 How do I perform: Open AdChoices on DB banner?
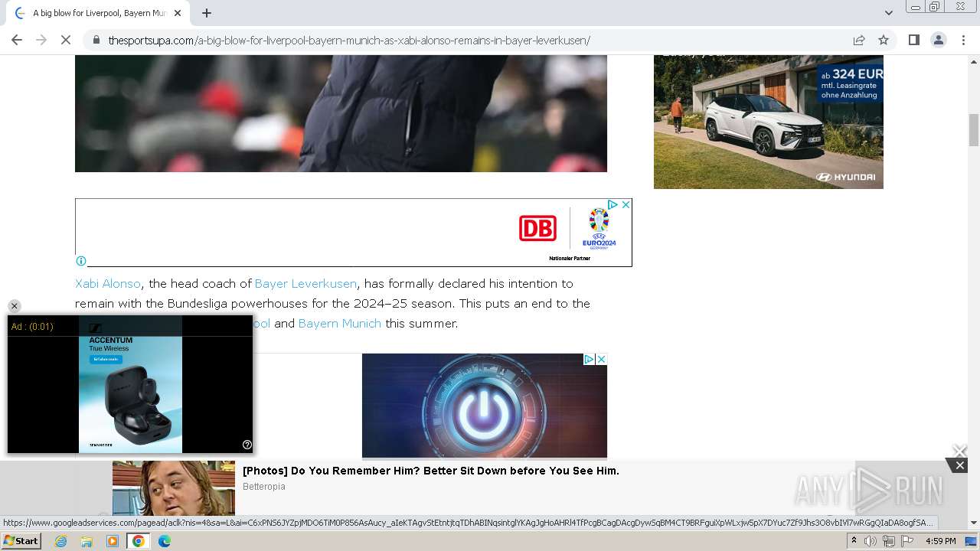tap(612, 204)
